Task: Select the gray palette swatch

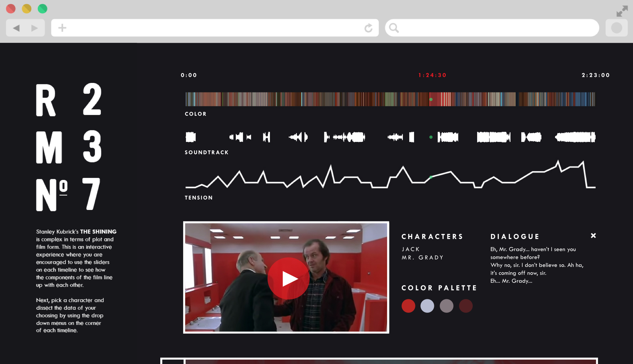Action: click(x=446, y=306)
